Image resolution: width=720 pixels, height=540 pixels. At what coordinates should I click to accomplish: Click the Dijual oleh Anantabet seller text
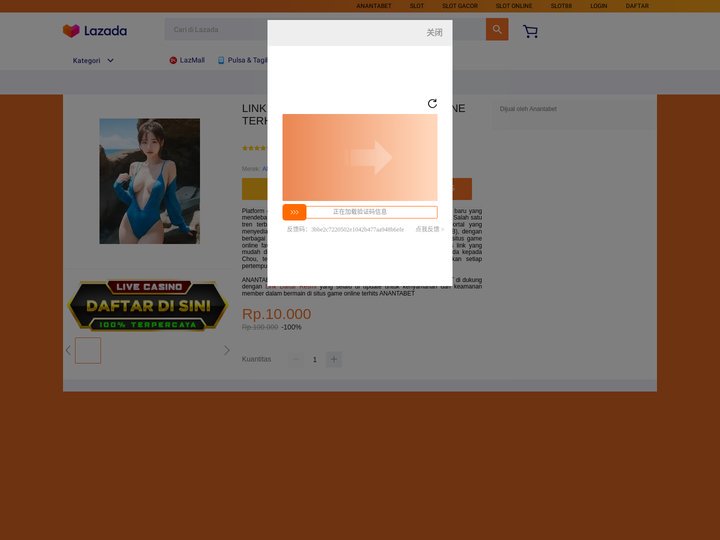[x=528, y=109]
